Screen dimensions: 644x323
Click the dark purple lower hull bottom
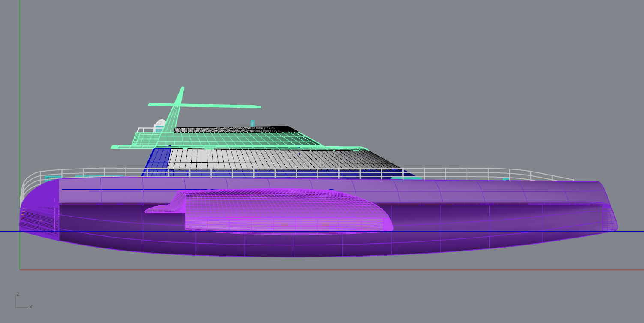[300, 247]
